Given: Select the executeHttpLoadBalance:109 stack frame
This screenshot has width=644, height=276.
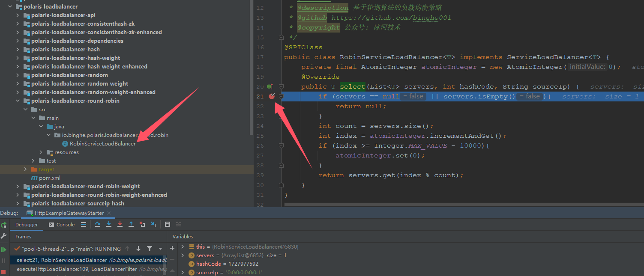Looking at the screenshot, I should (x=77, y=269).
